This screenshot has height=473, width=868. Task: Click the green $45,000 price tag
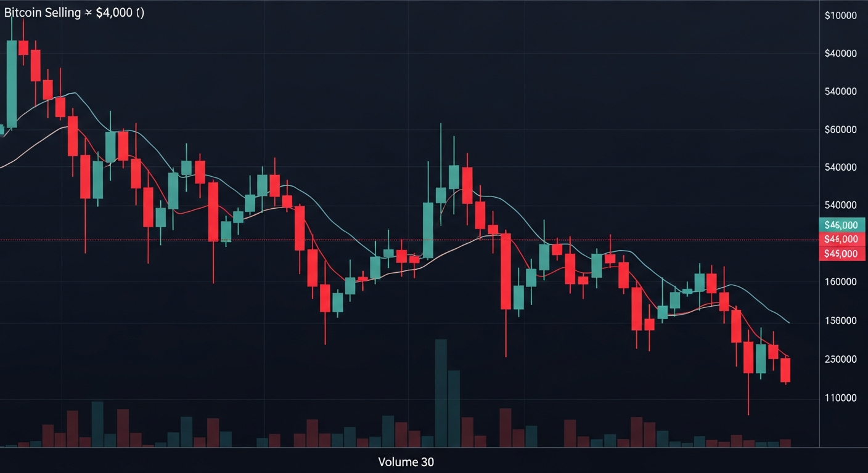(x=841, y=225)
